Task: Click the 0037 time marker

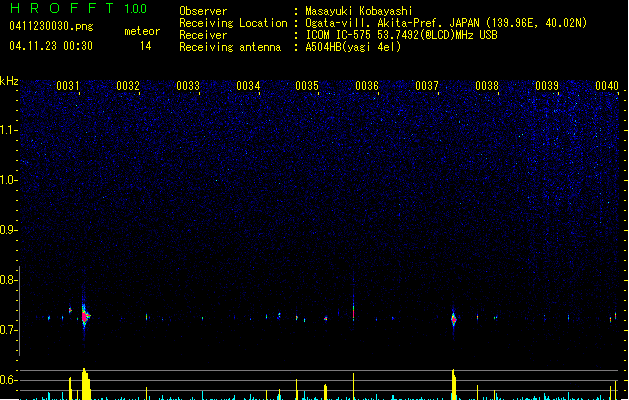Action: 427,85
